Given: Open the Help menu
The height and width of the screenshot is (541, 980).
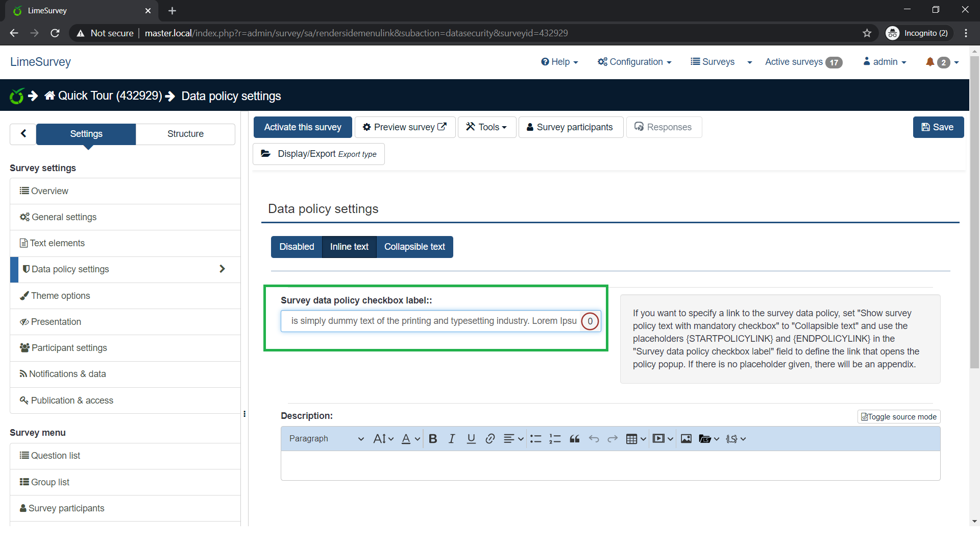Looking at the screenshot, I should tap(559, 62).
